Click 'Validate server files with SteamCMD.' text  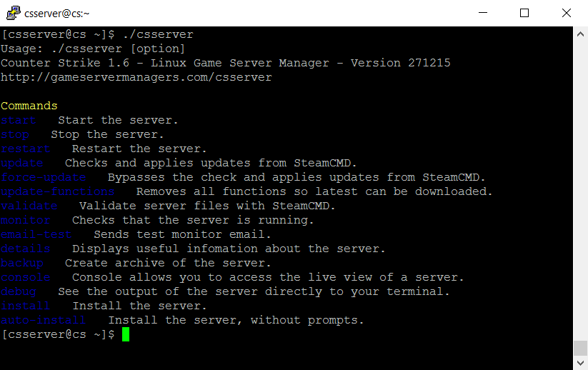coord(207,206)
